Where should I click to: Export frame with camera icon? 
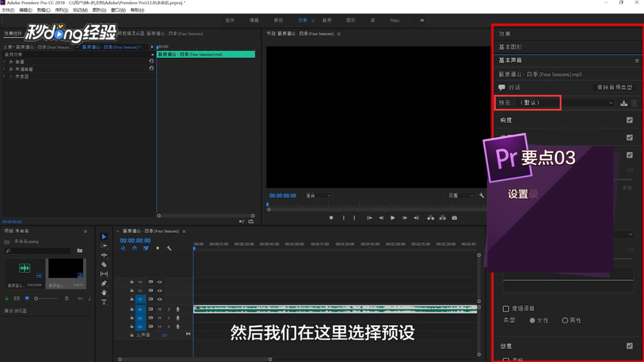[x=455, y=218]
